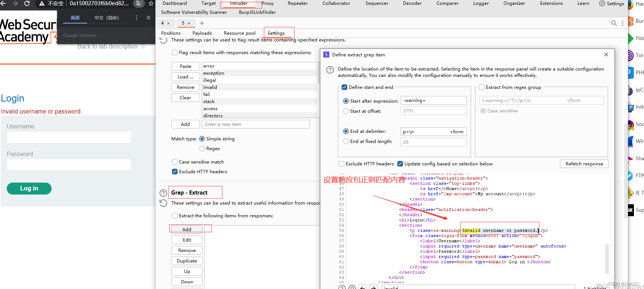Enable Flag result items matching expressions
The width and height of the screenshot is (644, 289).
pyautogui.click(x=175, y=53)
